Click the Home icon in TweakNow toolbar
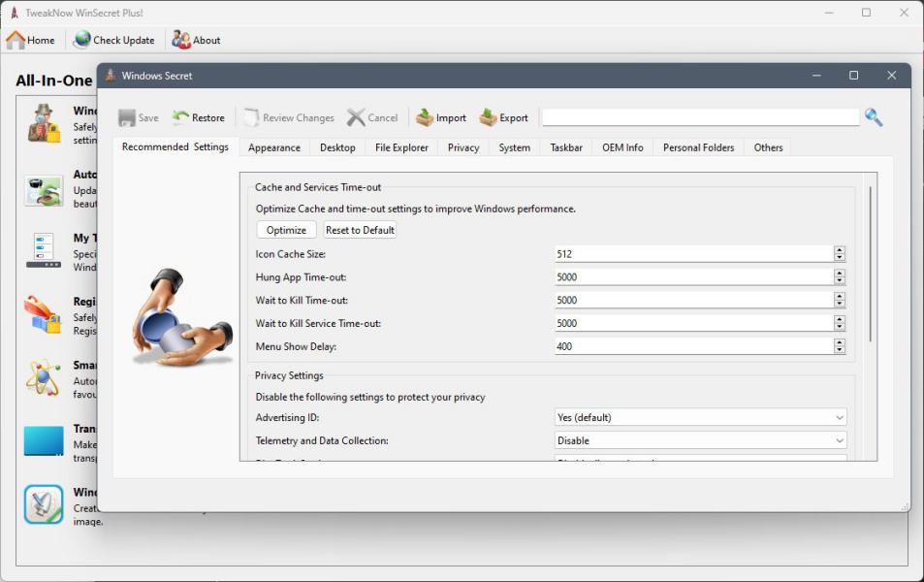The height and width of the screenshot is (582, 924). point(16,40)
